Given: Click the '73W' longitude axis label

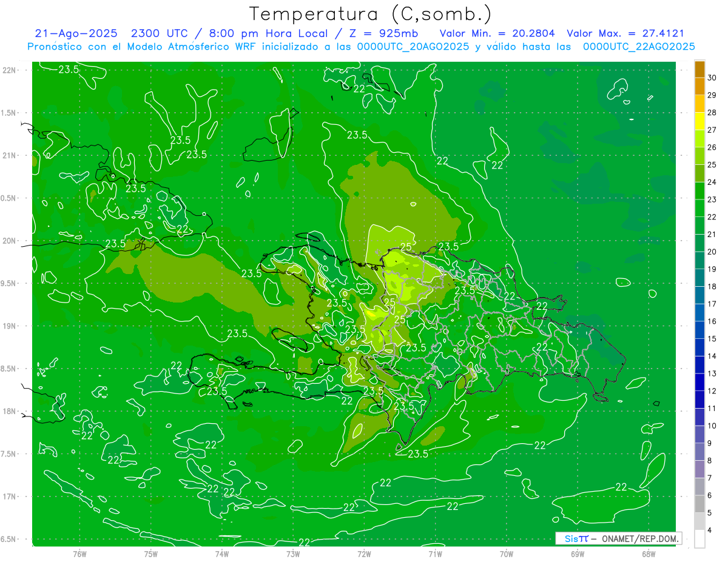Looking at the screenshot, I should 293,554.
